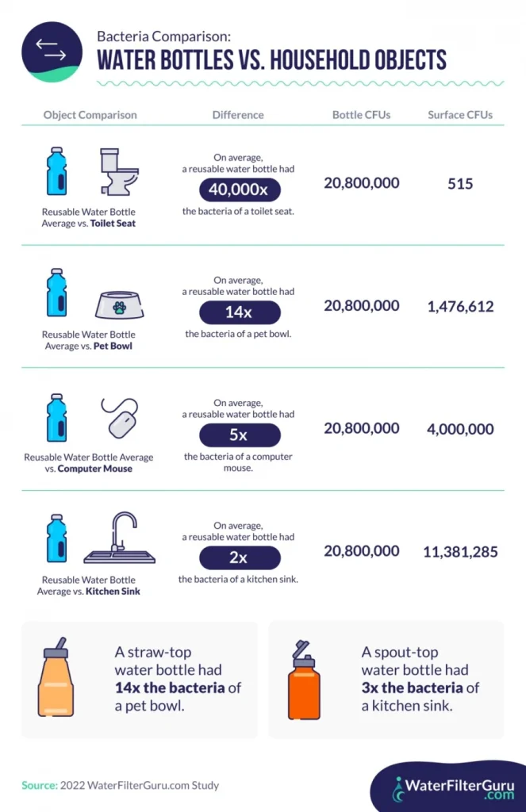Viewport: 526px width, 812px height.
Task: Click the toilet seat surface value 515
Action: tap(460, 184)
